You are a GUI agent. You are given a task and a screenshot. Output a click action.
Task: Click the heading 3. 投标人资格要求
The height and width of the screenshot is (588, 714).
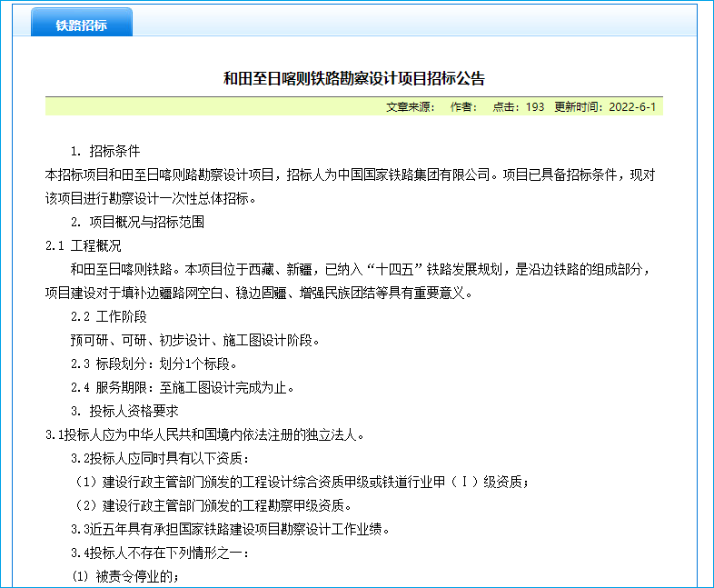point(124,411)
